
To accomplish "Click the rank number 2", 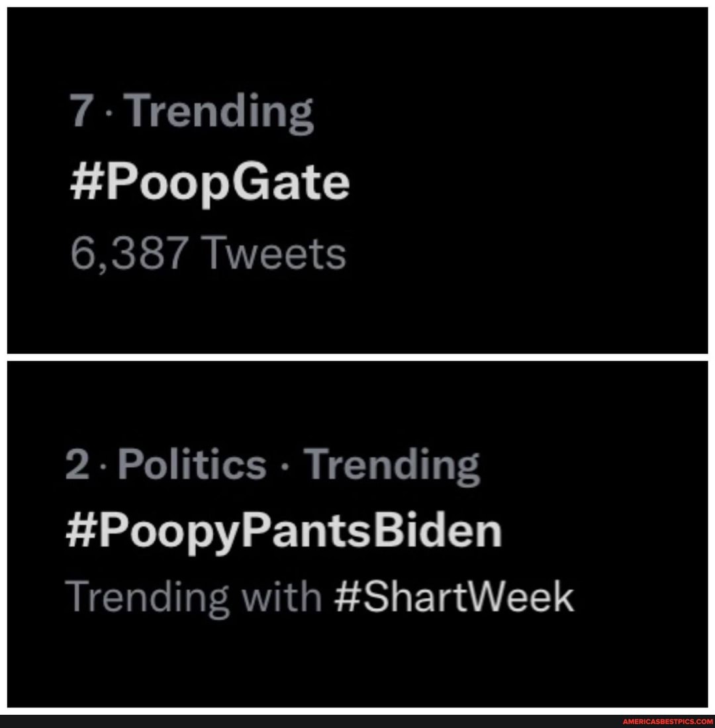I will coord(79,465).
